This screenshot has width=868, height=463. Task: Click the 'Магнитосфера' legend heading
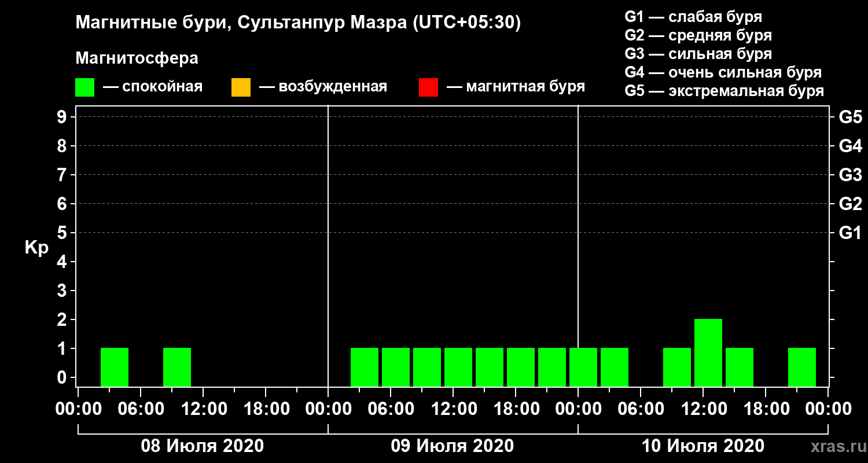137,58
